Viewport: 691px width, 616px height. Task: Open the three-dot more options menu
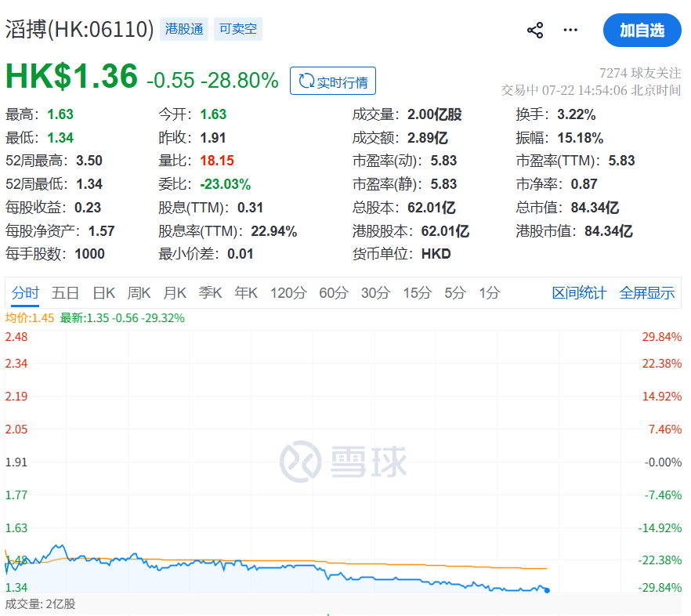pyautogui.click(x=570, y=30)
